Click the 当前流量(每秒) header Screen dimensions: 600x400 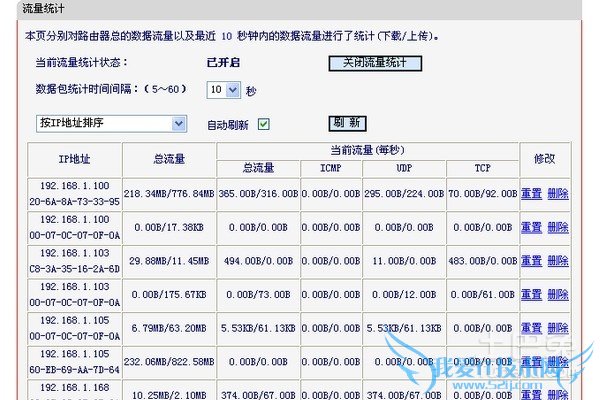click(367, 150)
